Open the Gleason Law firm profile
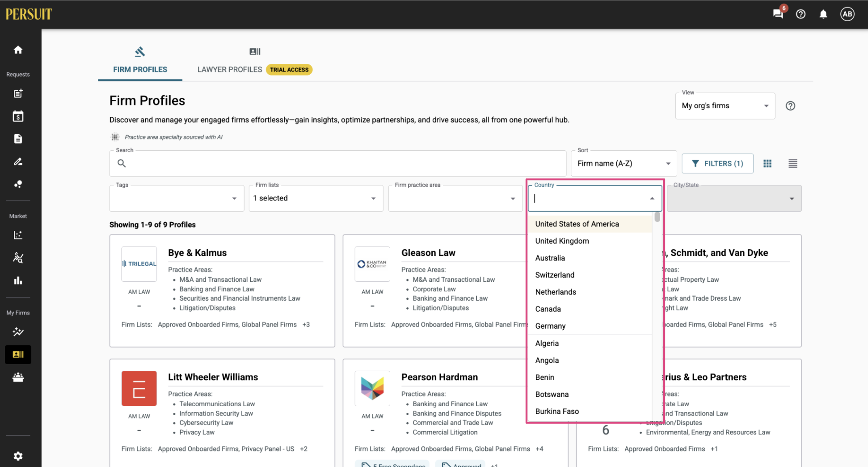 pos(428,253)
